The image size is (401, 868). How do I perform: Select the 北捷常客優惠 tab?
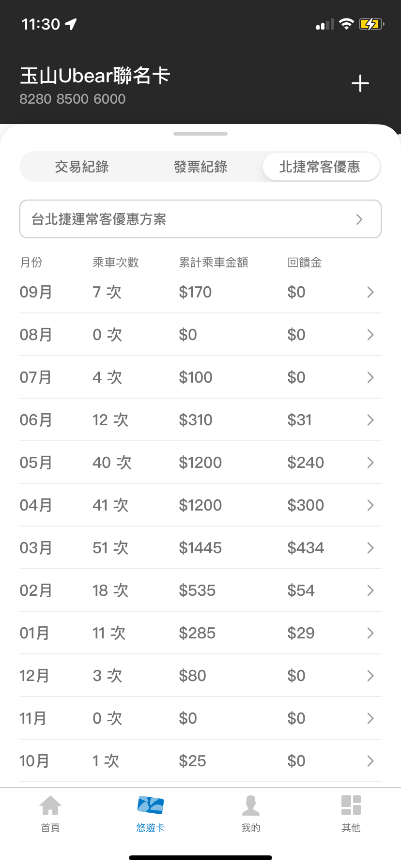[x=320, y=167]
